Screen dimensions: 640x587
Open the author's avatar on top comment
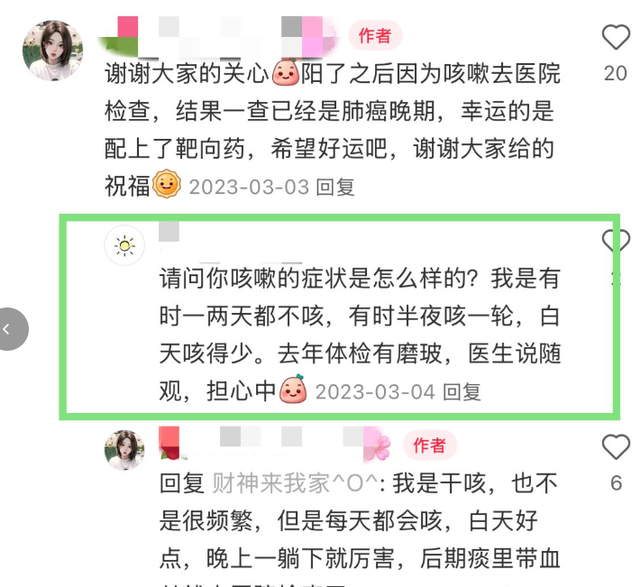click(x=53, y=50)
